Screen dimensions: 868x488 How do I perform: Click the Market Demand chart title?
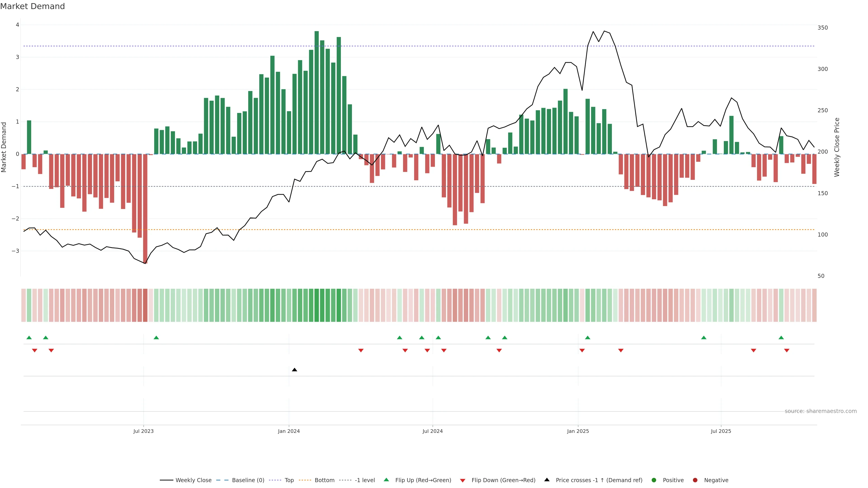(32, 6)
